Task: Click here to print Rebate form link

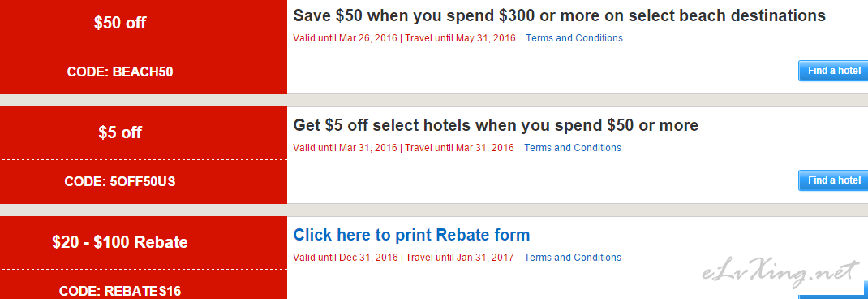Action: [x=411, y=235]
